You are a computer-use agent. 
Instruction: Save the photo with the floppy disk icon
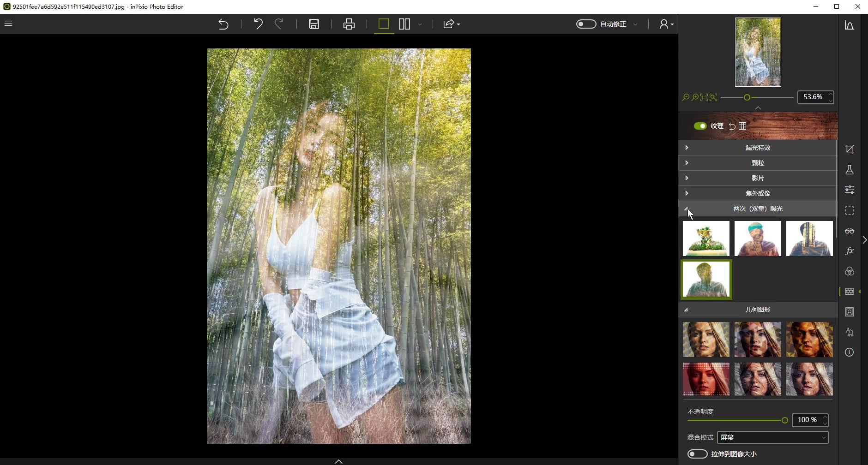[314, 24]
